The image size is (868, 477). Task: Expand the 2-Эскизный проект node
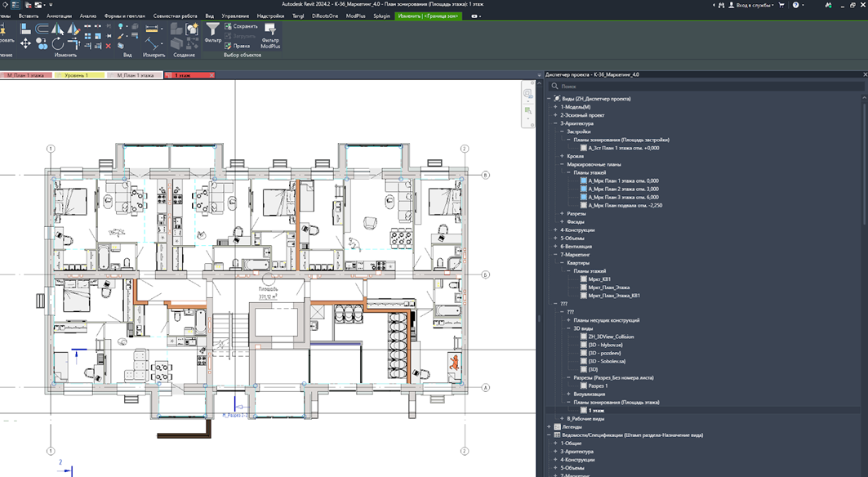[x=555, y=115]
